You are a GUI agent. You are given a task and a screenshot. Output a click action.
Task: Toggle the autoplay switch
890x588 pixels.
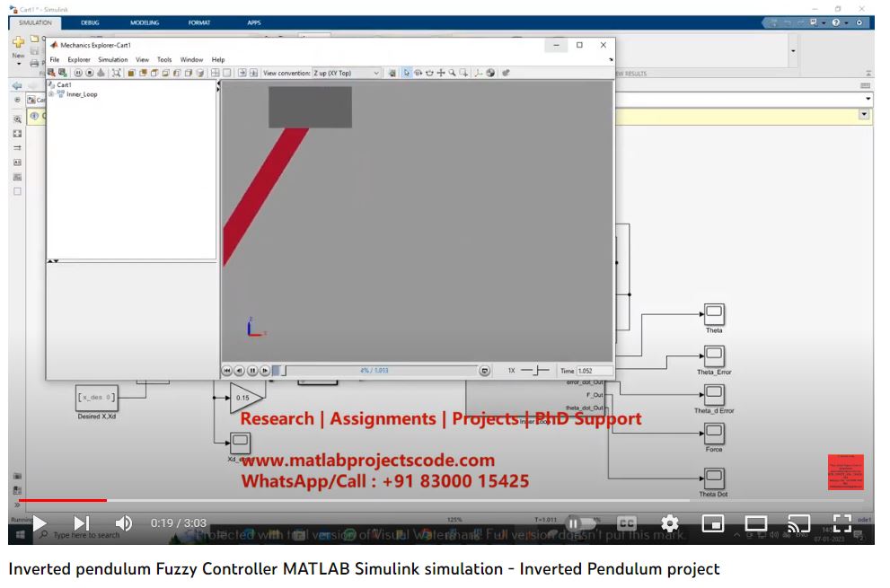coord(580,522)
